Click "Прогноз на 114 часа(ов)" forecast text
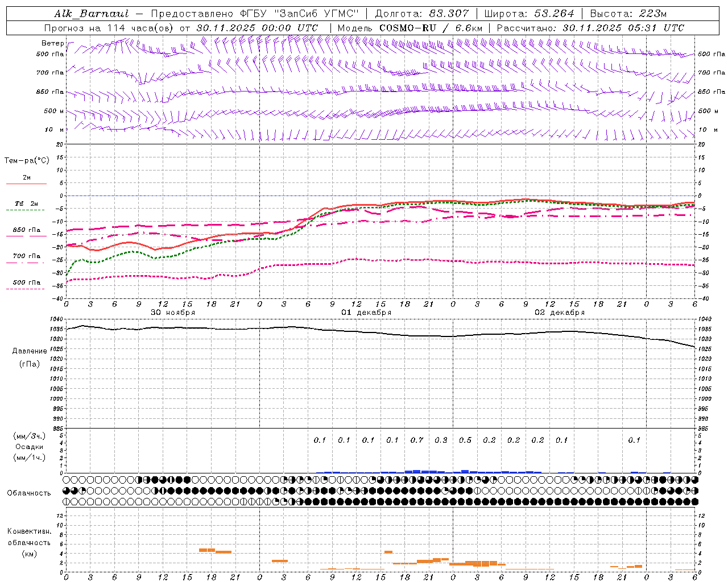Image resolution: width=728 pixels, height=582 pixels. [110, 28]
